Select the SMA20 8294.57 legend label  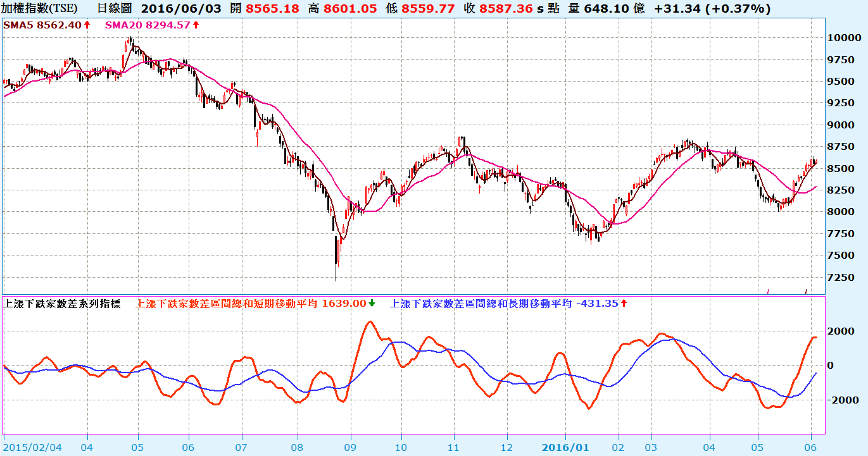147,25
